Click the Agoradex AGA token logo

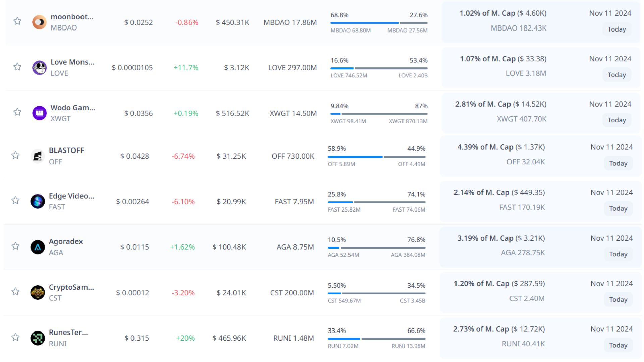pyautogui.click(x=38, y=247)
